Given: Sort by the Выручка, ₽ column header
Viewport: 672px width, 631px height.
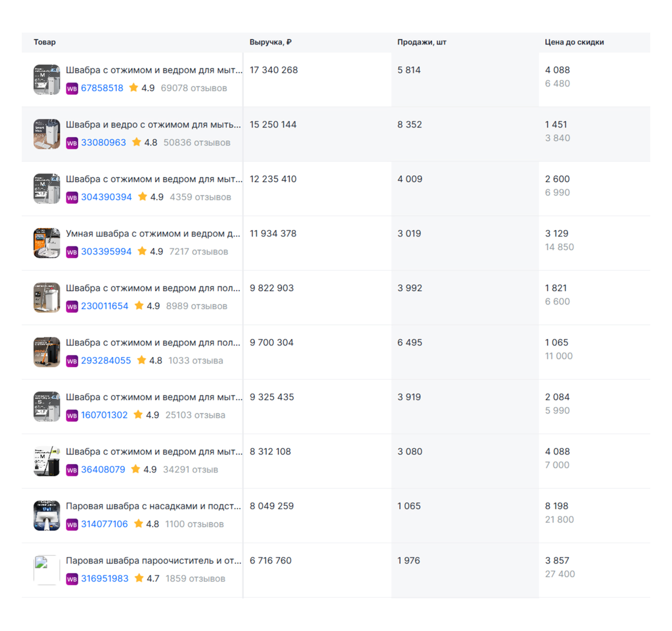Looking at the screenshot, I should click(x=270, y=42).
